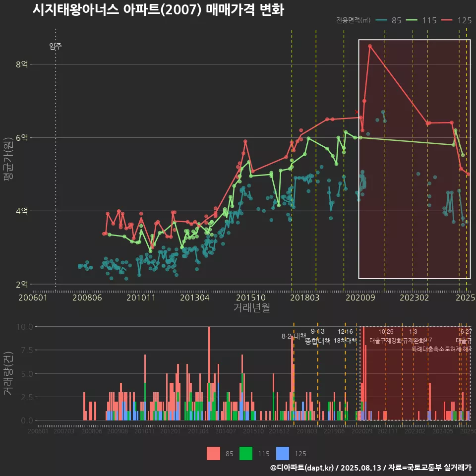Click the 10.0 volume axis label
Screen dimensions: 476x476
[x=25, y=327]
